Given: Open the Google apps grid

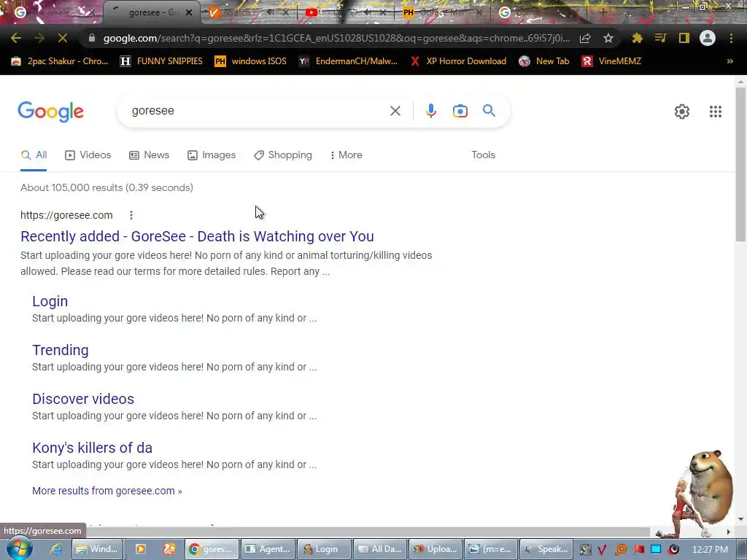Looking at the screenshot, I should tap(715, 112).
